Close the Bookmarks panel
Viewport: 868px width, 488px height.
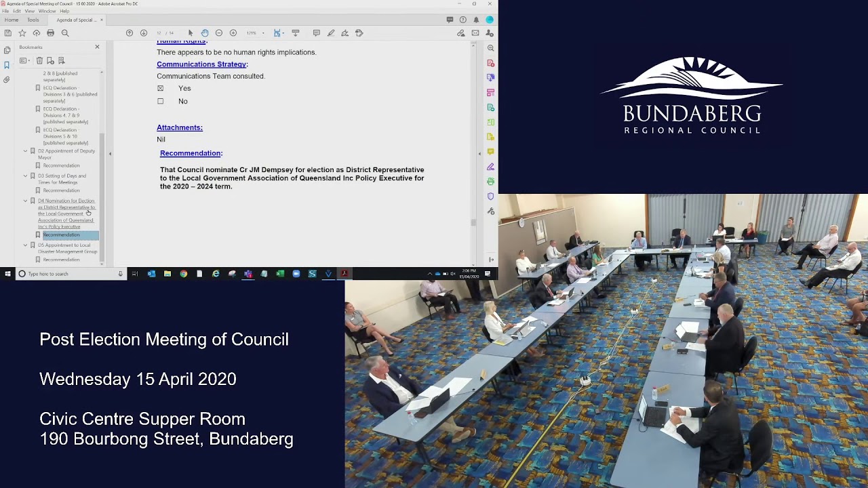pyautogui.click(x=97, y=47)
